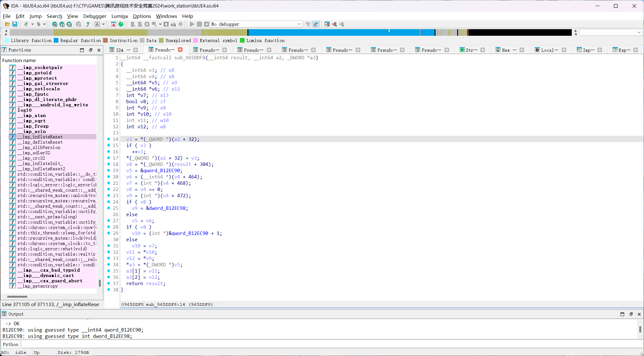Click the green circle toolbar icon
Screen dimensions: 644x356
pos(121,24)
